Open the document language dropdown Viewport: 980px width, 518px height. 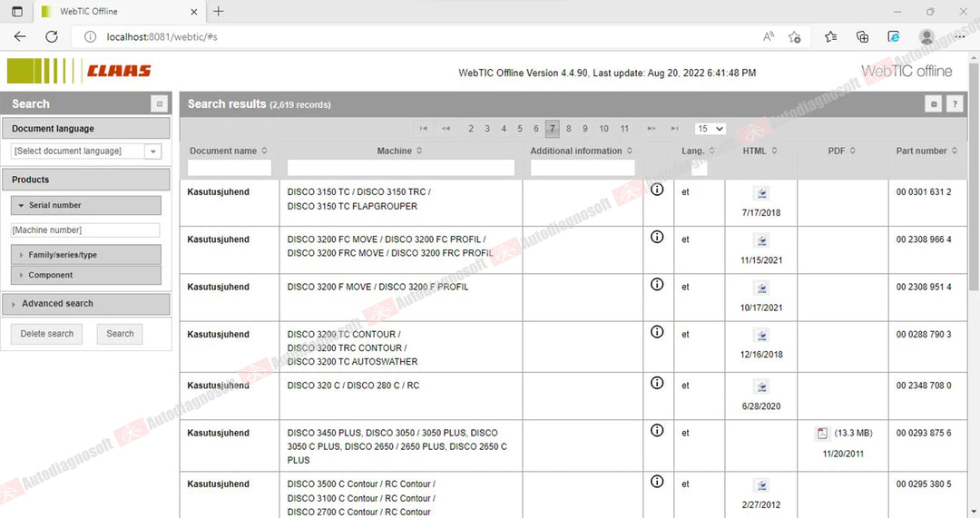click(x=153, y=151)
